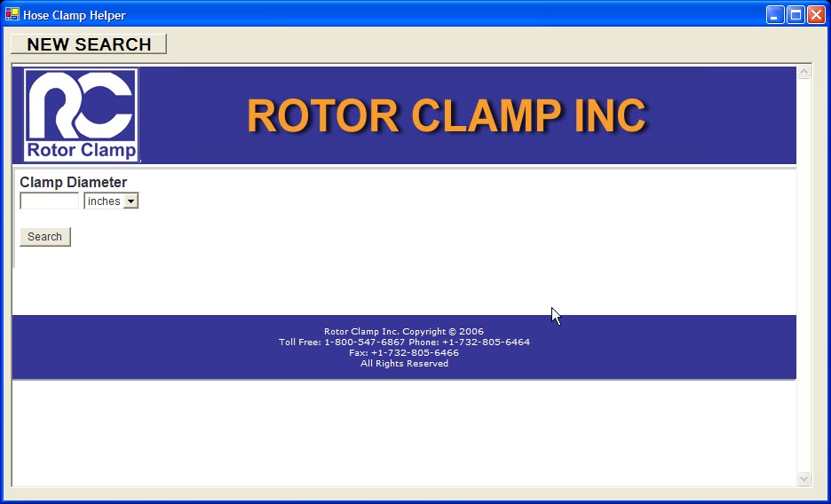This screenshot has width=831, height=504.
Task: Open the inches unit dropdown
Action: pos(111,201)
